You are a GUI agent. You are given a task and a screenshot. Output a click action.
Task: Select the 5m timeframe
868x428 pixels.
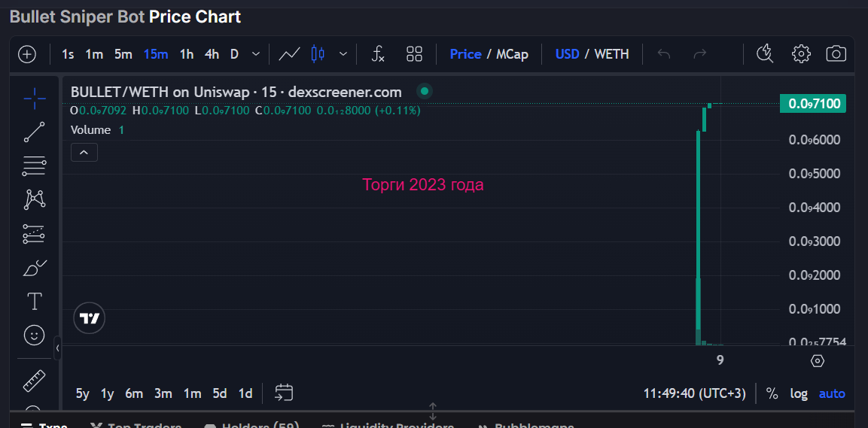click(x=123, y=54)
